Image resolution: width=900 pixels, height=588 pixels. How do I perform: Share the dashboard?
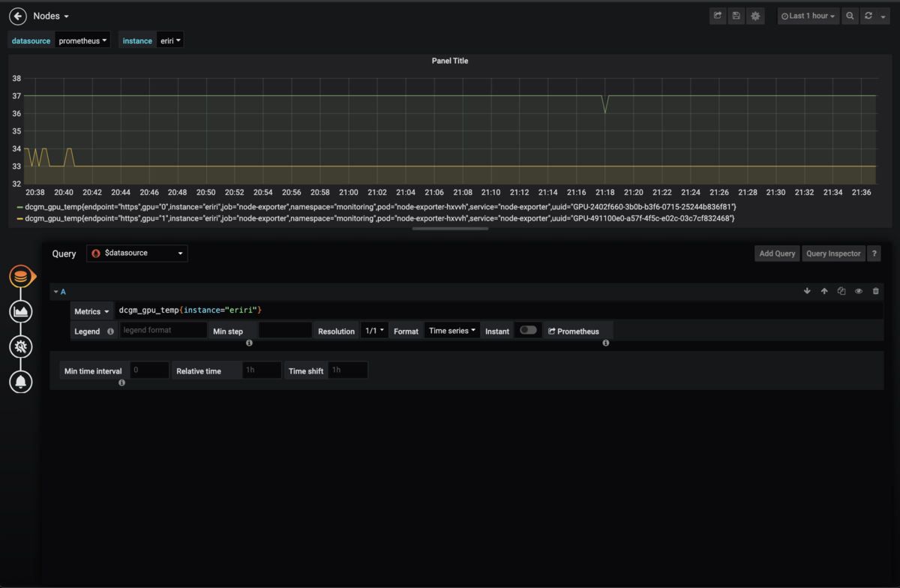tap(718, 16)
